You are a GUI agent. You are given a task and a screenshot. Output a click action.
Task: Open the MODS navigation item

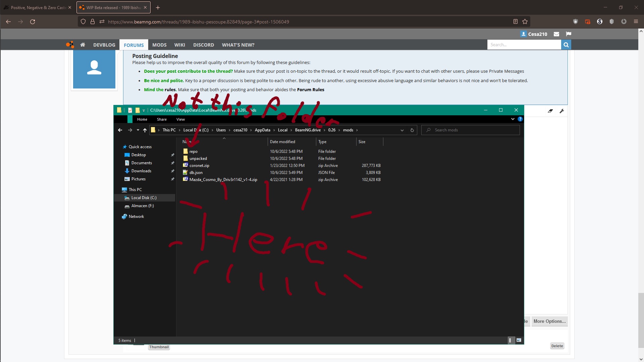point(159,45)
